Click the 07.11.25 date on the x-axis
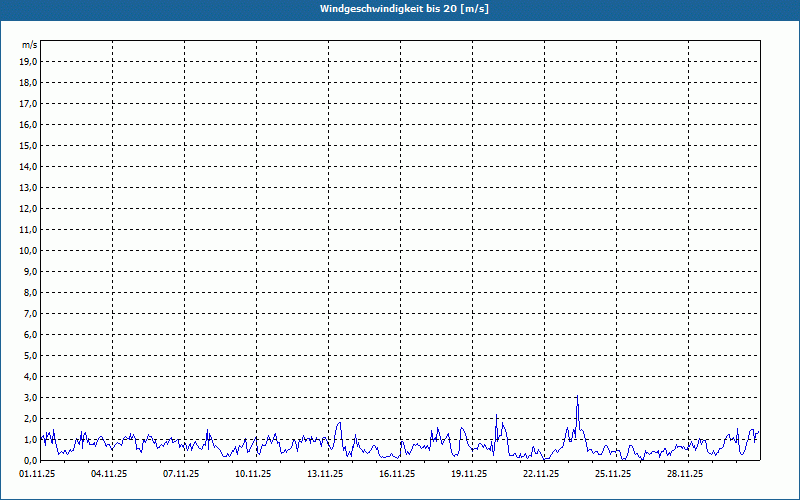Viewport: 800px width, 500px height. tap(181, 474)
